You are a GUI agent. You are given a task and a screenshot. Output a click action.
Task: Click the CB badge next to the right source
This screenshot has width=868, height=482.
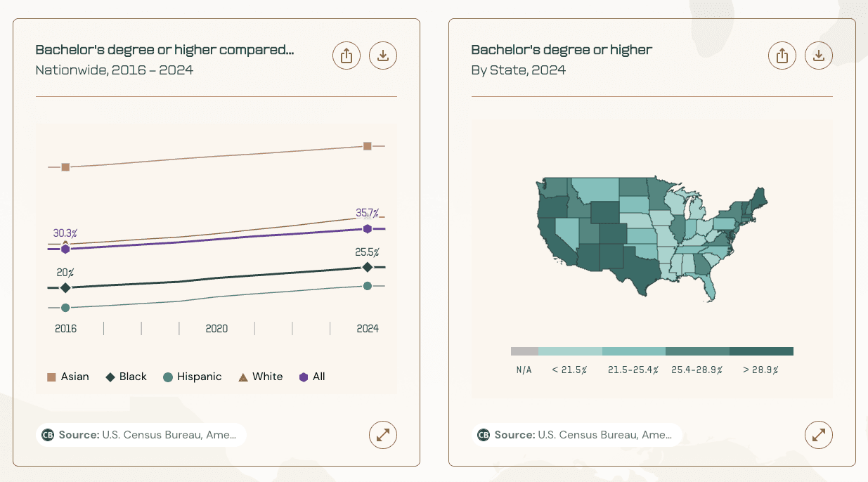pyautogui.click(x=484, y=435)
